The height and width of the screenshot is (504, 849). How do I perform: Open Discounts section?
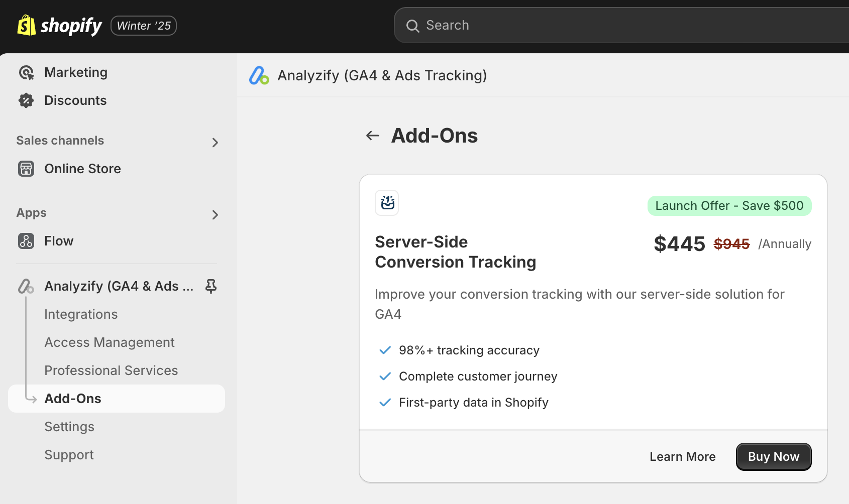pos(75,100)
